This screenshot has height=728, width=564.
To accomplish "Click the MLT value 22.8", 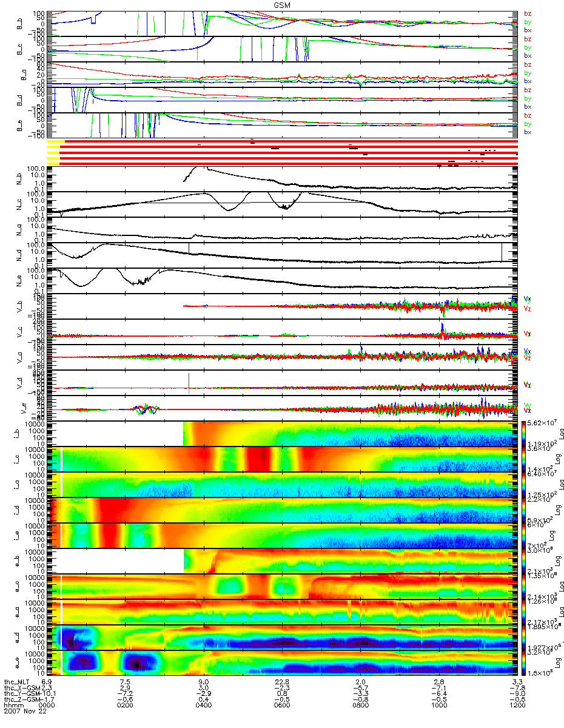I will pos(283,681).
